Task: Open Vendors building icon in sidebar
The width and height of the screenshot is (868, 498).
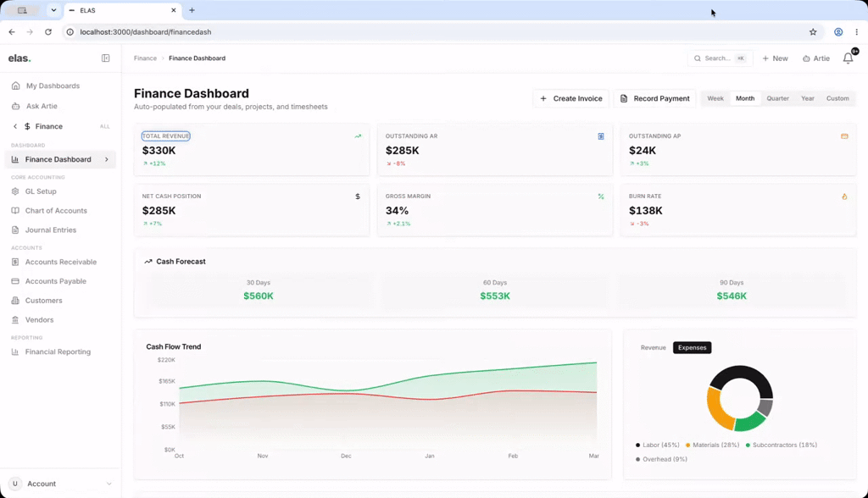Action: click(15, 320)
